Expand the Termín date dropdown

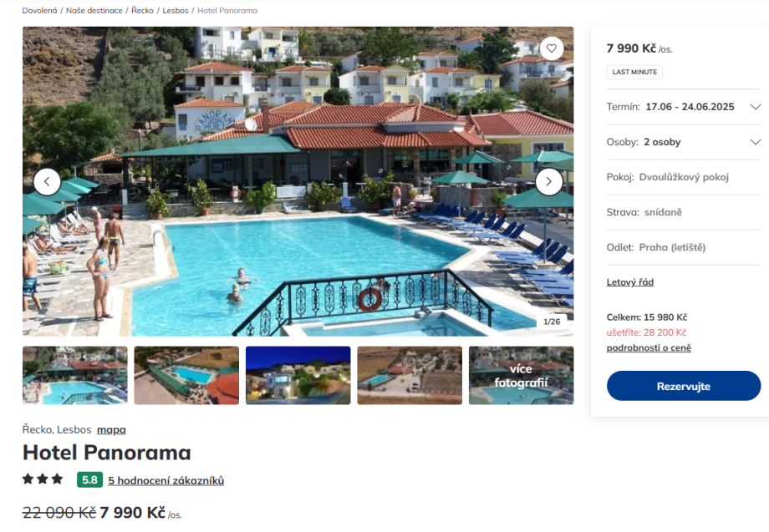point(683,107)
